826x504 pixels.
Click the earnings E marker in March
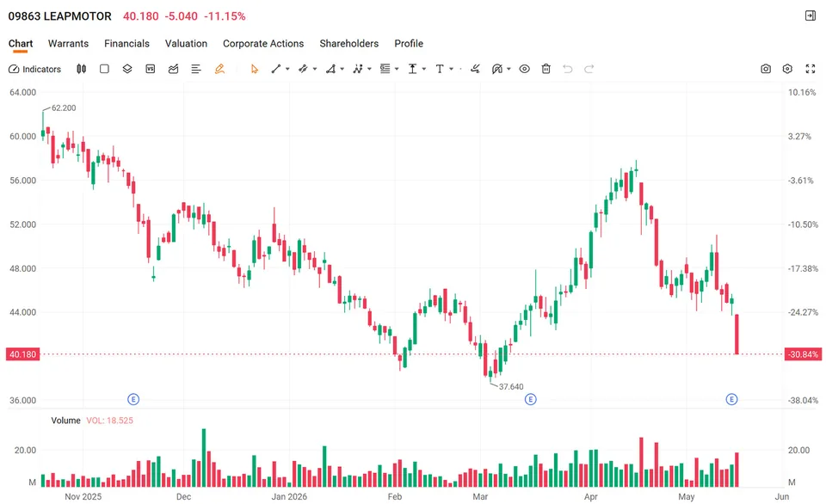(x=531, y=400)
